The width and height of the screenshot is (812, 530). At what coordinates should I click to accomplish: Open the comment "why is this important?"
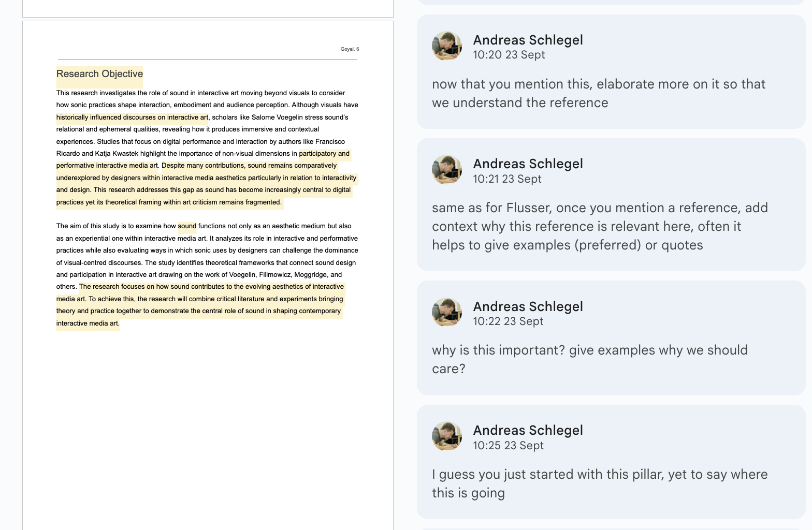click(589, 359)
